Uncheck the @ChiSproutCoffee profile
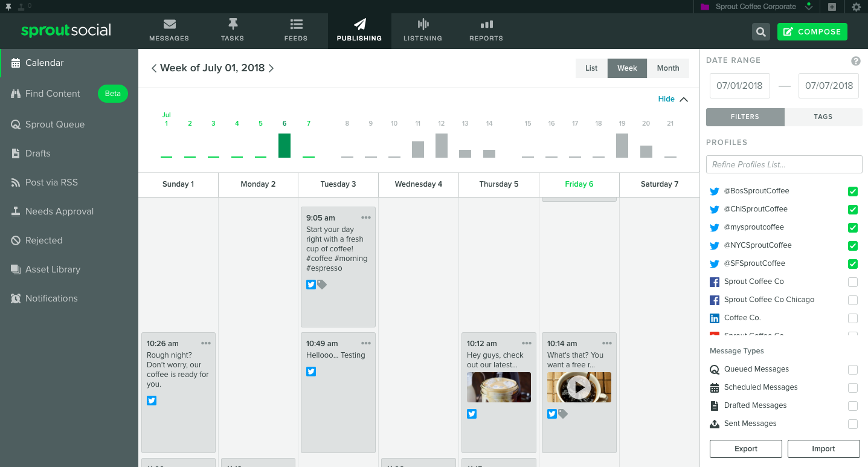The height and width of the screenshot is (467, 868). pyautogui.click(x=853, y=210)
